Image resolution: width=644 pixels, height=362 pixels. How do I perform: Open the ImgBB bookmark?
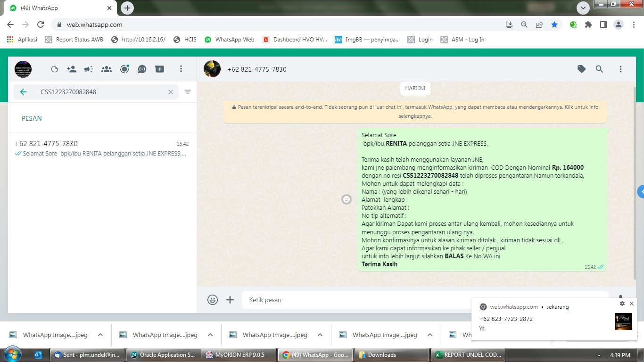point(367,40)
